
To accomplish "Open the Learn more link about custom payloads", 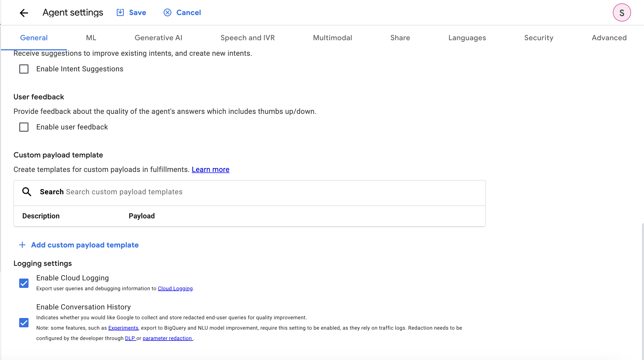I will point(210,169).
